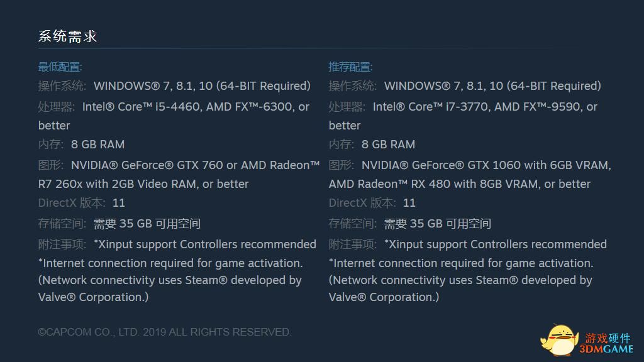644x362 pixels.
Task: Click the 游戏硬件 watermark label
Action: click(608, 337)
